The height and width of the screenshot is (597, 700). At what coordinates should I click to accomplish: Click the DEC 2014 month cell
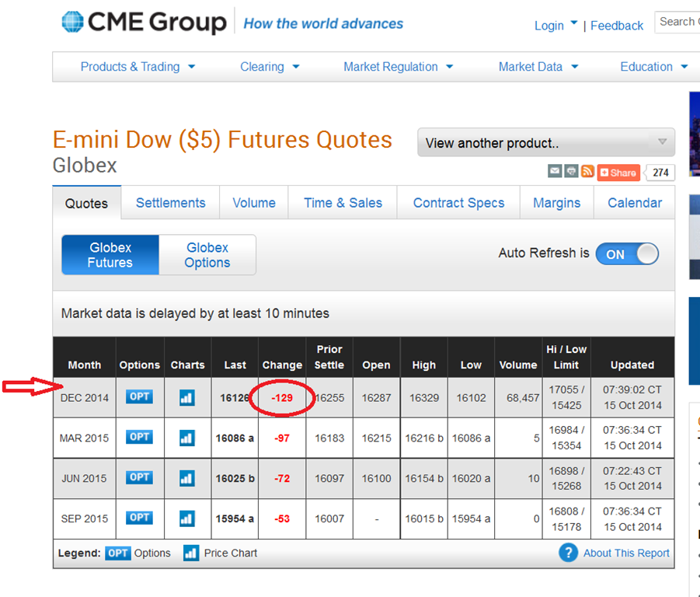click(85, 398)
